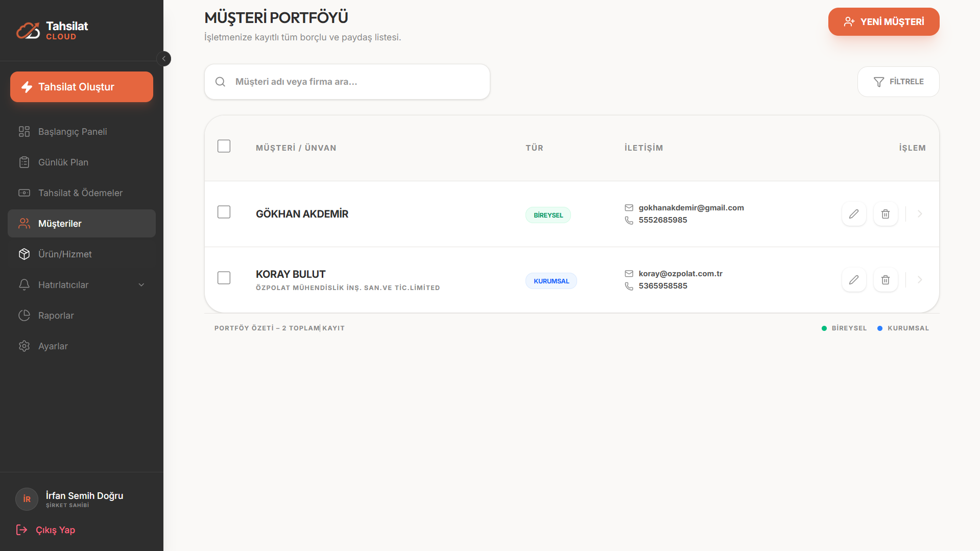This screenshot has width=980, height=551.
Task: Focus the customer search input field
Action: click(347, 82)
